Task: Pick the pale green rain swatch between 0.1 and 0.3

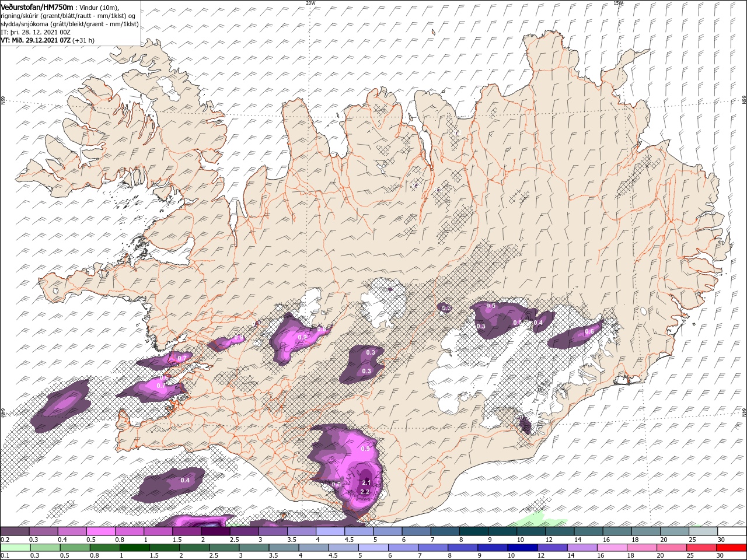Action: tap(15, 548)
